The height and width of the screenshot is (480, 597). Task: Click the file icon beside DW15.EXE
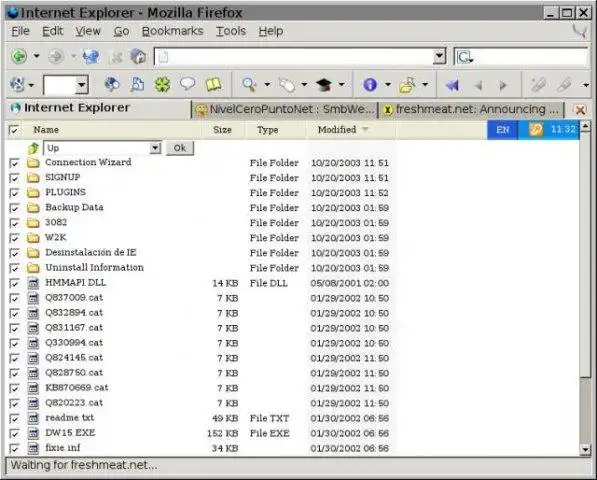[34, 433]
